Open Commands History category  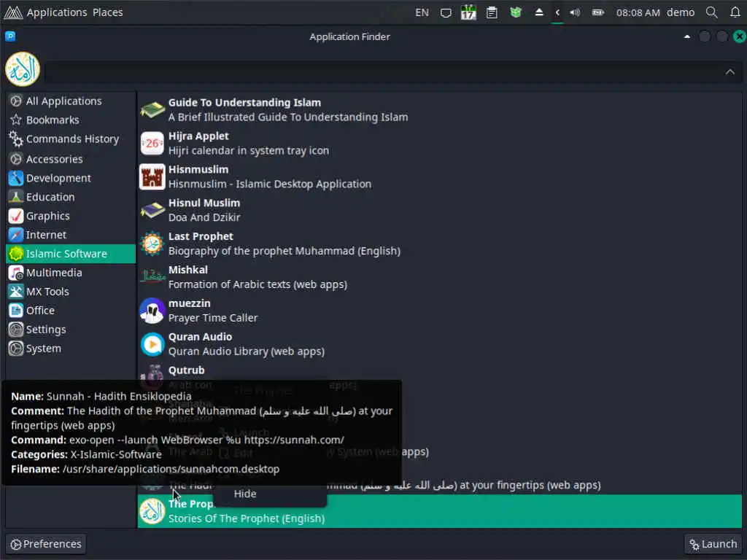coord(71,139)
